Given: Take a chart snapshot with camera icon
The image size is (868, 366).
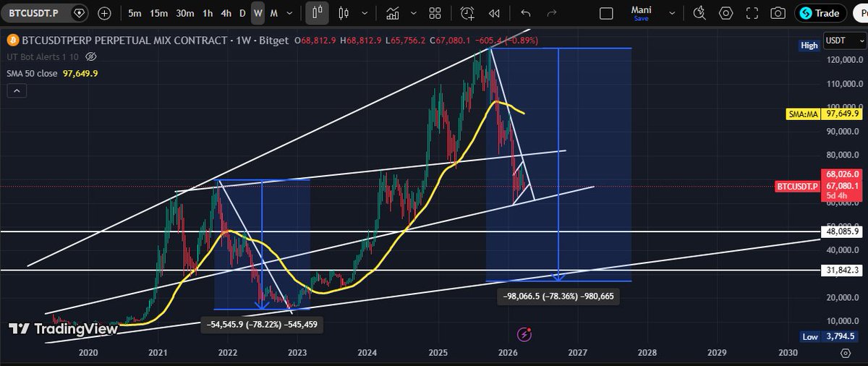Looking at the screenshot, I should 778,13.
